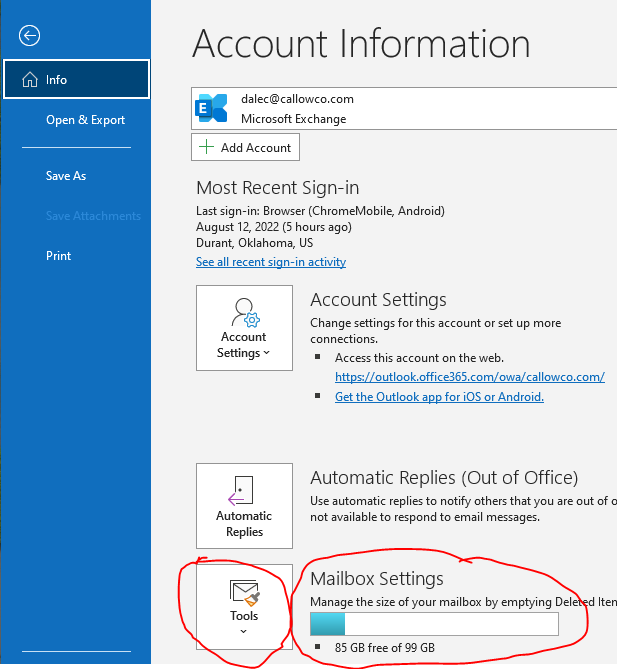Open the dalec@callowco.com account selector
The image size is (617, 669).
(x=404, y=108)
